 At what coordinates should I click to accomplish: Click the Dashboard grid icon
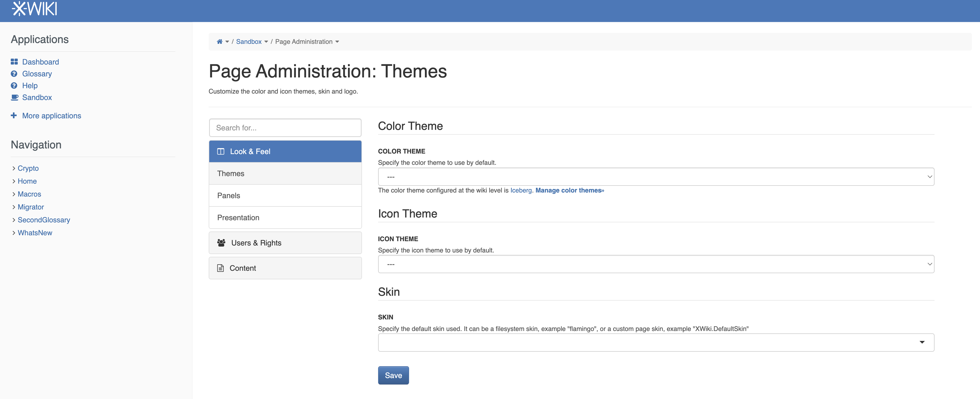coord(14,62)
